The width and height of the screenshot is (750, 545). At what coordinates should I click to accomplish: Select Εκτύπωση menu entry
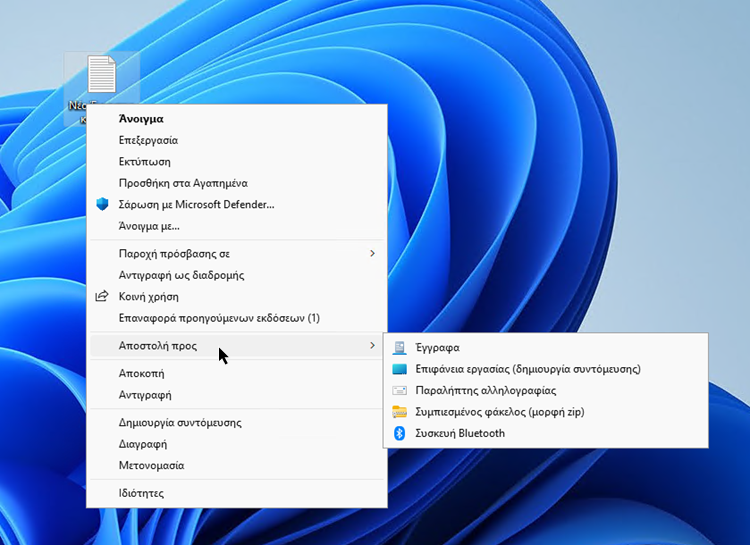[x=237, y=162]
